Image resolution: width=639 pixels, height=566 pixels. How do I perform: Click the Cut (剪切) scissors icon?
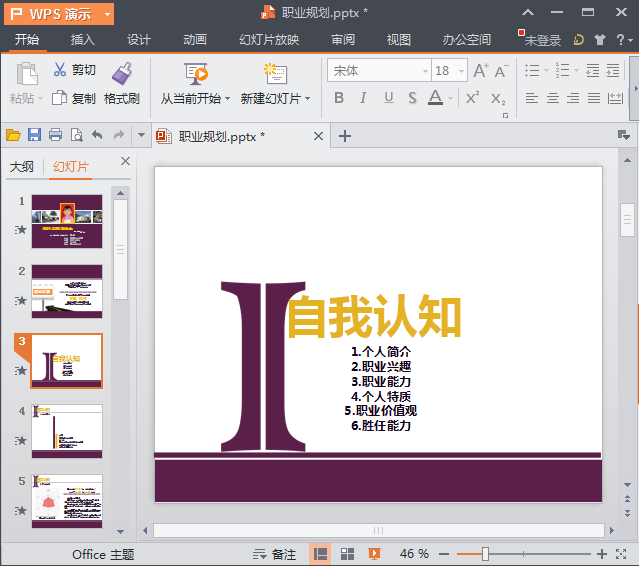click(x=60, y=70)
